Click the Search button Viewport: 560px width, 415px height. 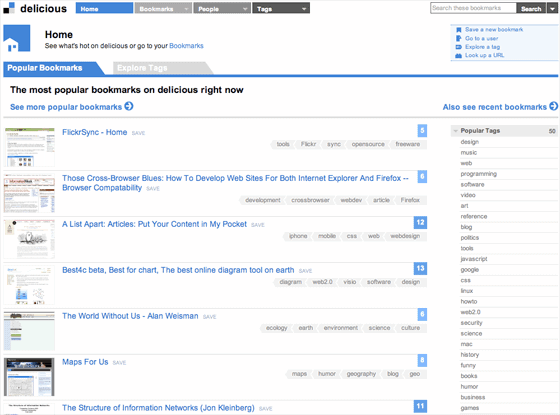(531, 8)
